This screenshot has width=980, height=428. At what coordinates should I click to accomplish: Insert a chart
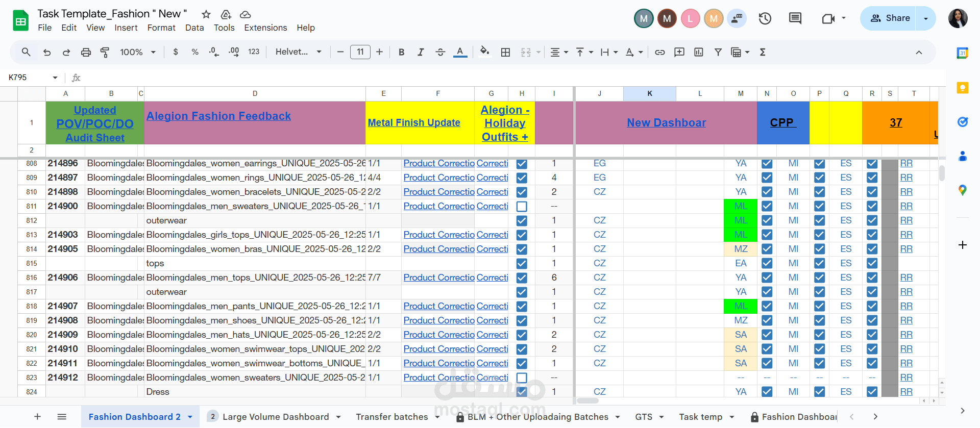(699, 52)
